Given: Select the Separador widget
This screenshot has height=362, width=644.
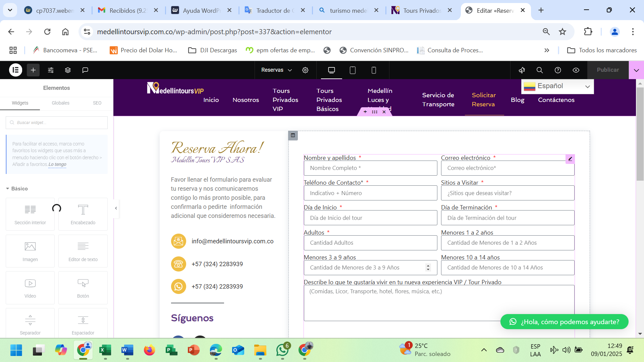Looking at the screenshot, I should click(30, 324).
